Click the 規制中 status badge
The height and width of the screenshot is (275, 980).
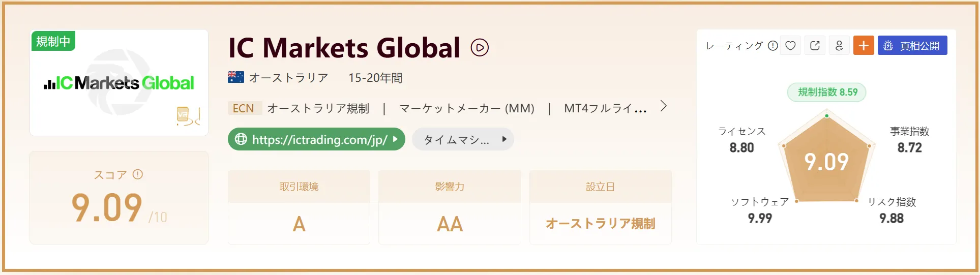(53, 41)
